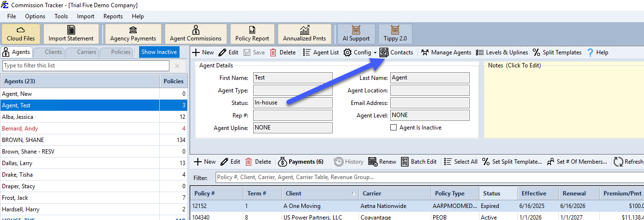Image resolution: width=644 pixels, height=220 pixels.
Task: Select agent Drake, Tisha
Action: [x=94, y=175]
